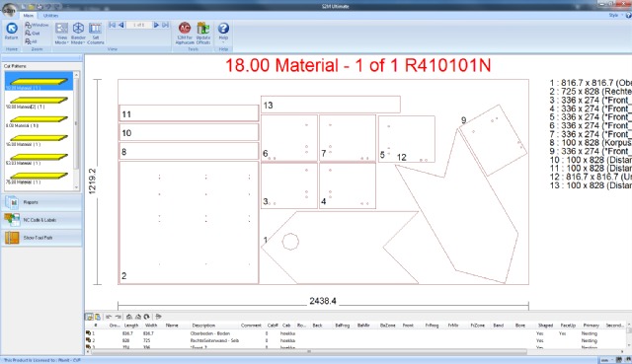
Task: Open the Render Mode dropdown
Action: point(78,34)
